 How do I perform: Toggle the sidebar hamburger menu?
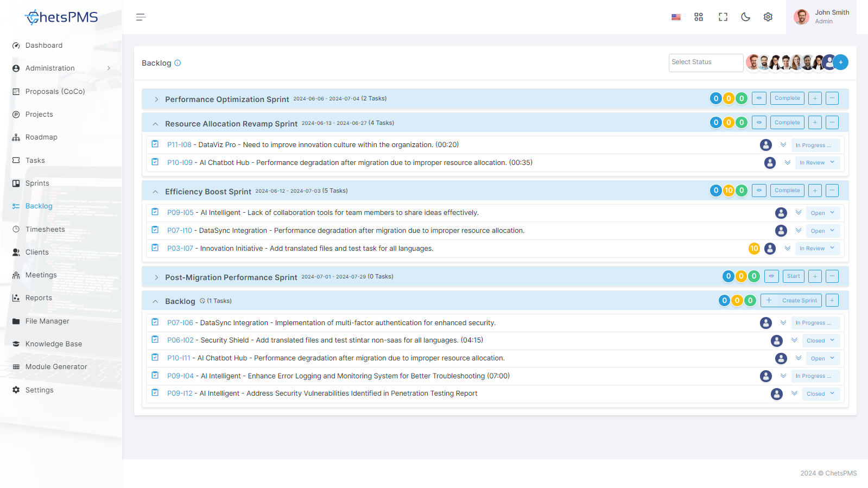point(141,17)
